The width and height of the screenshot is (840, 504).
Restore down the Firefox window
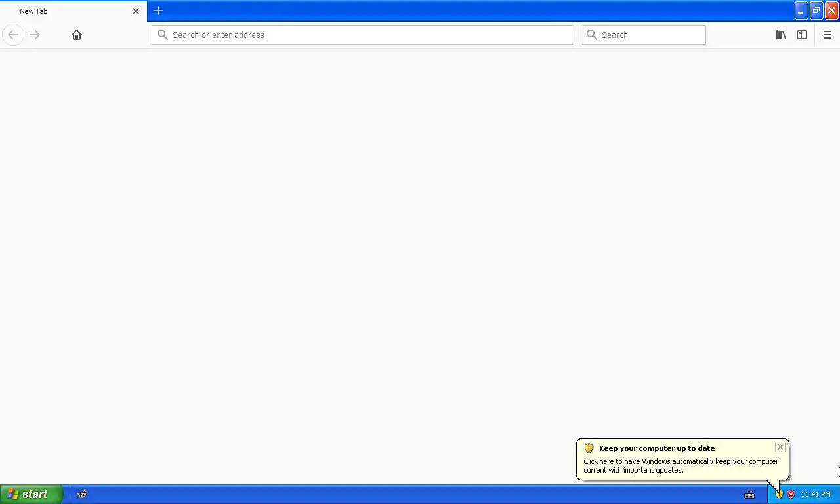point(816,10)
